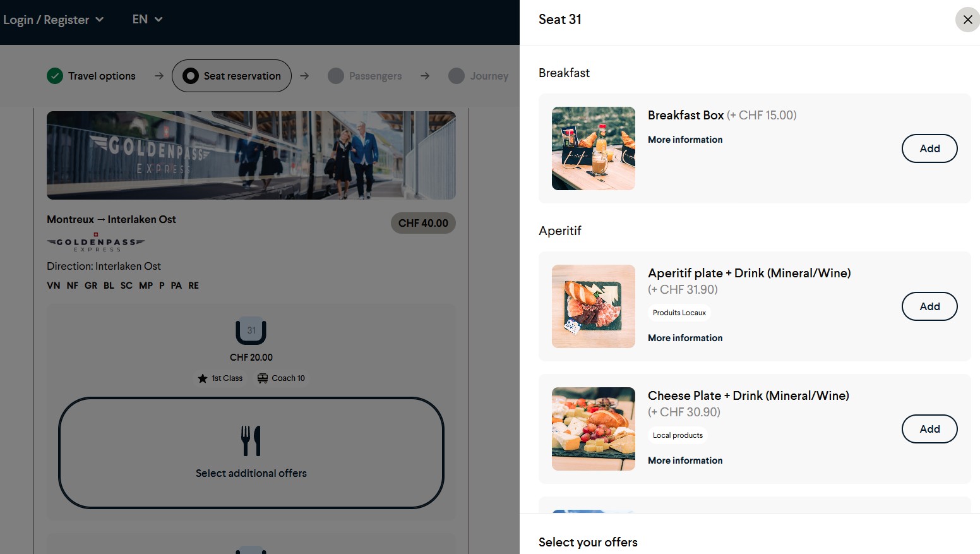This screenshot has width=980, height=554.
Task: Click the Cheese Plate photo thumbnail
Action: [594, 429]
